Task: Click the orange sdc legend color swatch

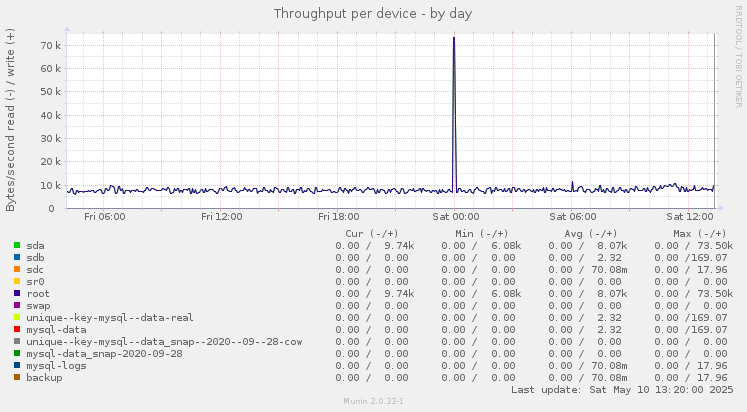Action: (17, 269)
